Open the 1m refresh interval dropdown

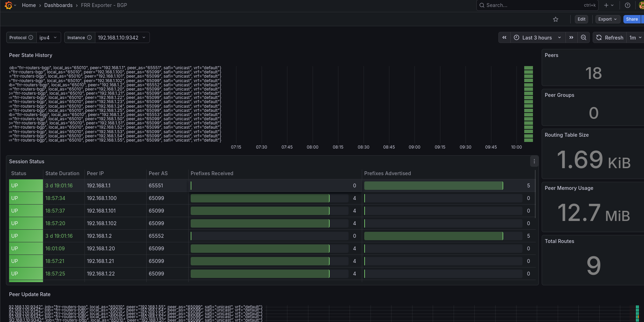click(635, 37)
